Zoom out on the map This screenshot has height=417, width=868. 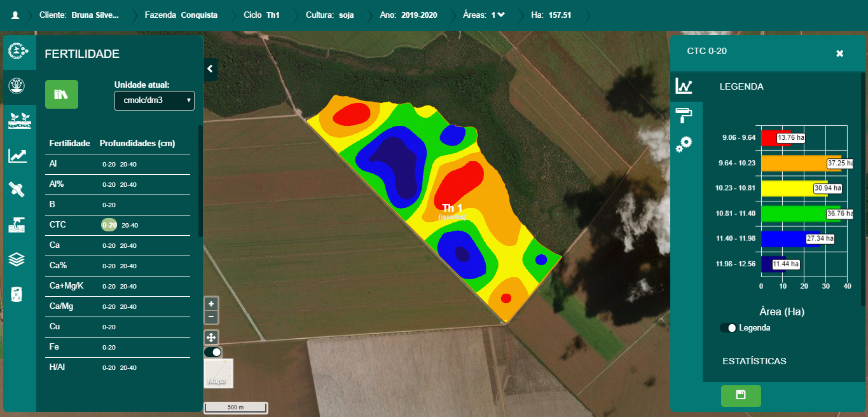pos(211,317)
